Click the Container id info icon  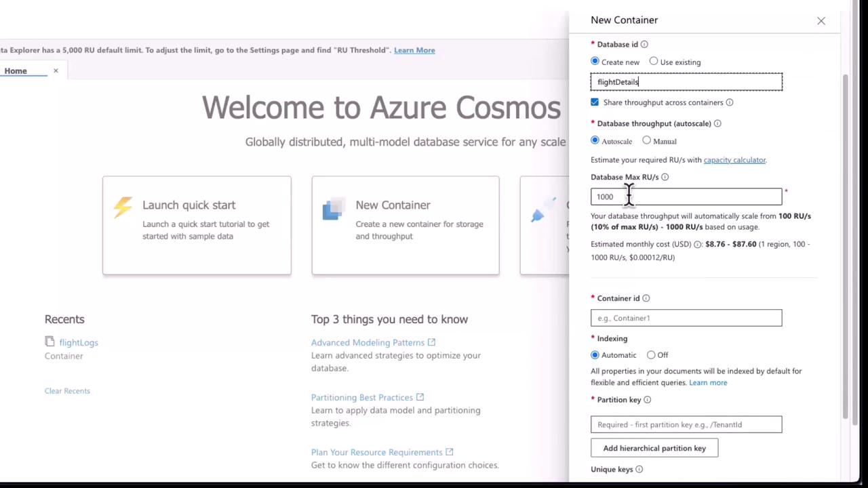click(646, 298)
